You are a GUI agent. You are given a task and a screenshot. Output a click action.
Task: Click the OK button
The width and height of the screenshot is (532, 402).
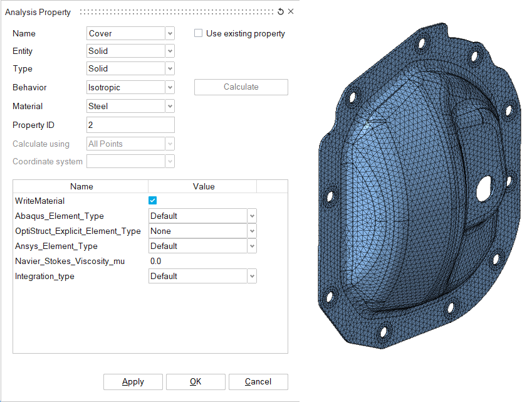196,381
